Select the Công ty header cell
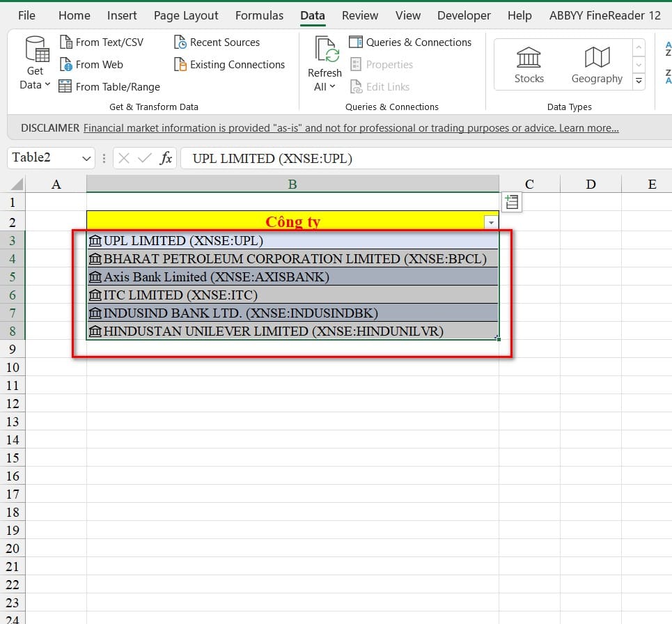 pyautogui.click(x=292, y=221)
